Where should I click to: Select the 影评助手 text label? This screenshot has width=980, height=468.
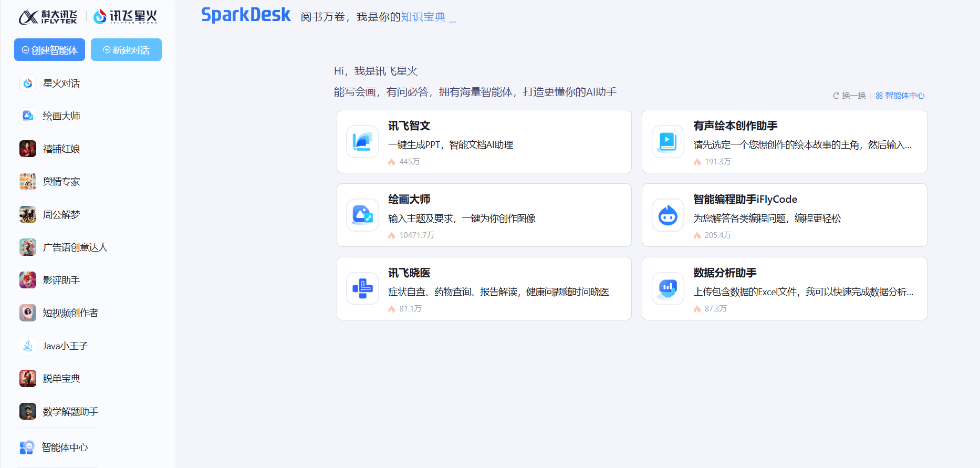[x=61, y=280]
